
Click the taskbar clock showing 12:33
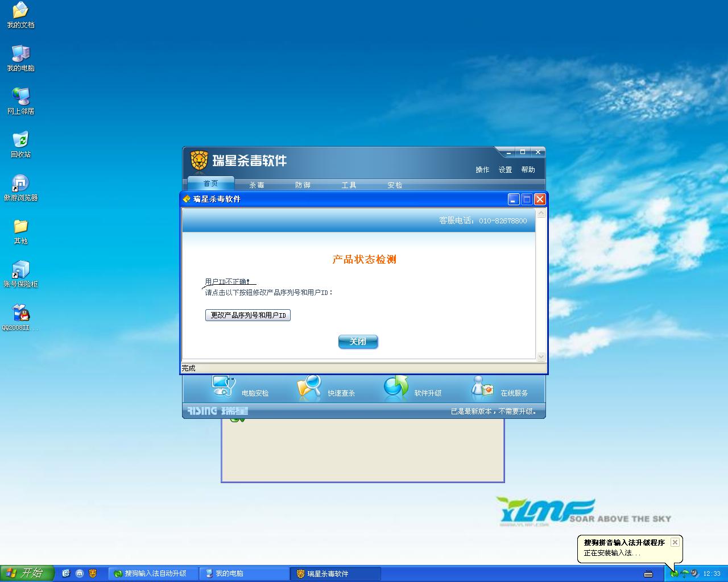[712, 573]
